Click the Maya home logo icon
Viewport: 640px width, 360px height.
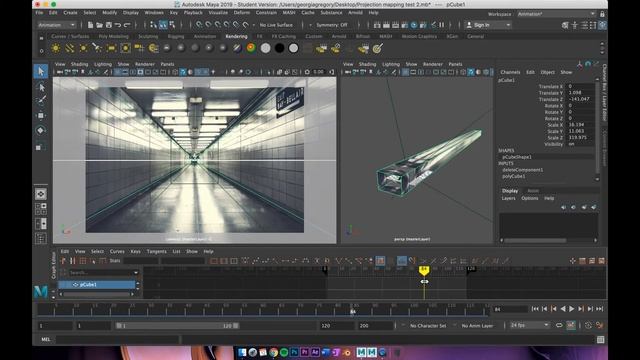click(41, 292)
